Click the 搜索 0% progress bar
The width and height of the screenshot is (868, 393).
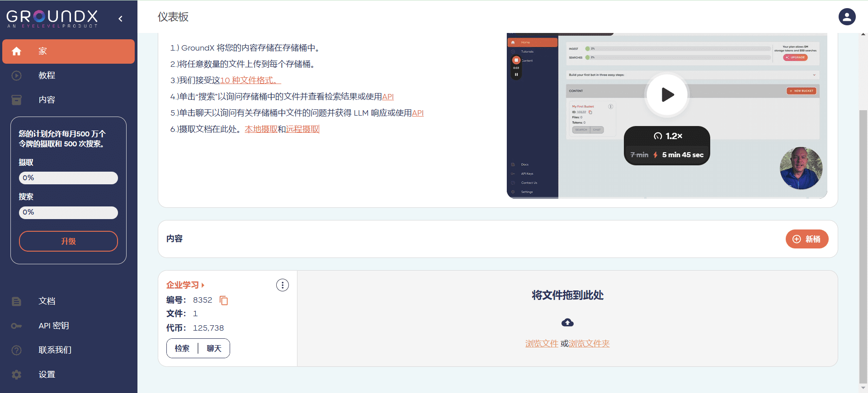68,212
